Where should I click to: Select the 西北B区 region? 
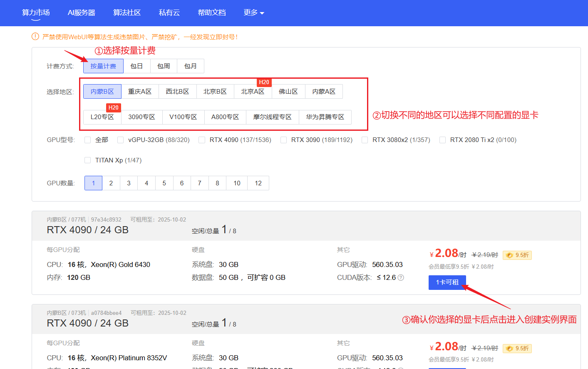(178, 91)
